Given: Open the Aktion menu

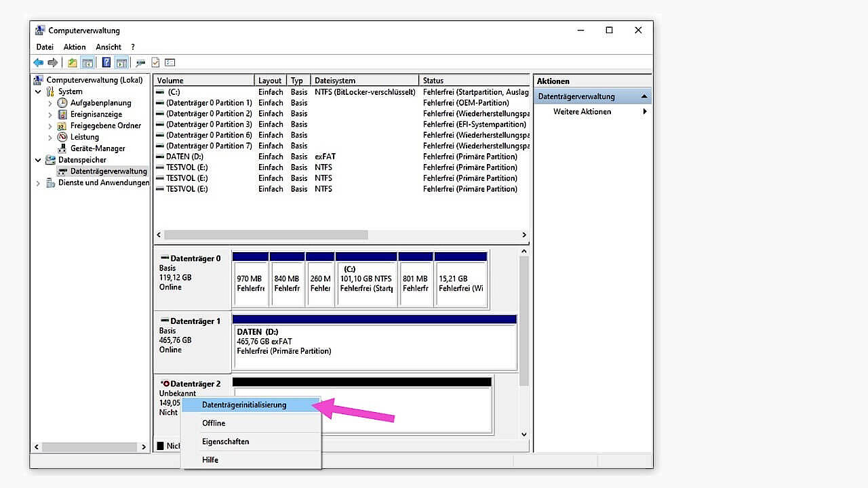Looking at the screenshot, I should tap(74, 47).
